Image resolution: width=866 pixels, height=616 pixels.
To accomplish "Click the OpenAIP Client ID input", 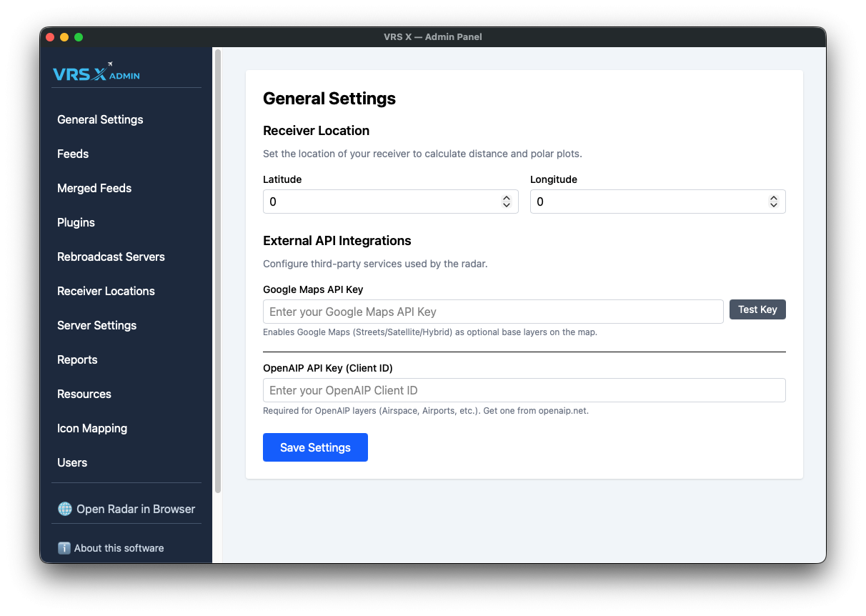I will click(524, 390).
